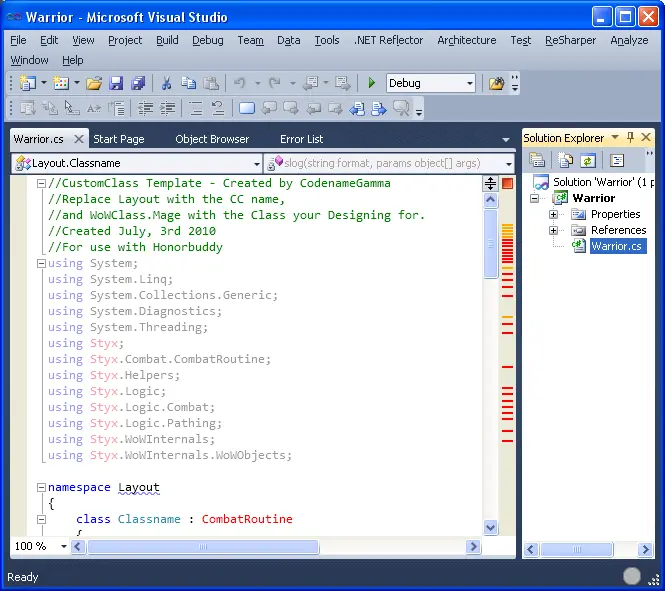
Task: Open the Add New Item dropdown arrow
Action: (77, 83)
